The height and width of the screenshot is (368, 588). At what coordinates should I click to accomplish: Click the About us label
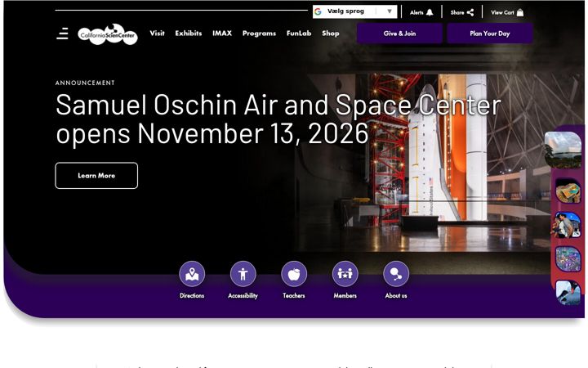coord(396,295)
